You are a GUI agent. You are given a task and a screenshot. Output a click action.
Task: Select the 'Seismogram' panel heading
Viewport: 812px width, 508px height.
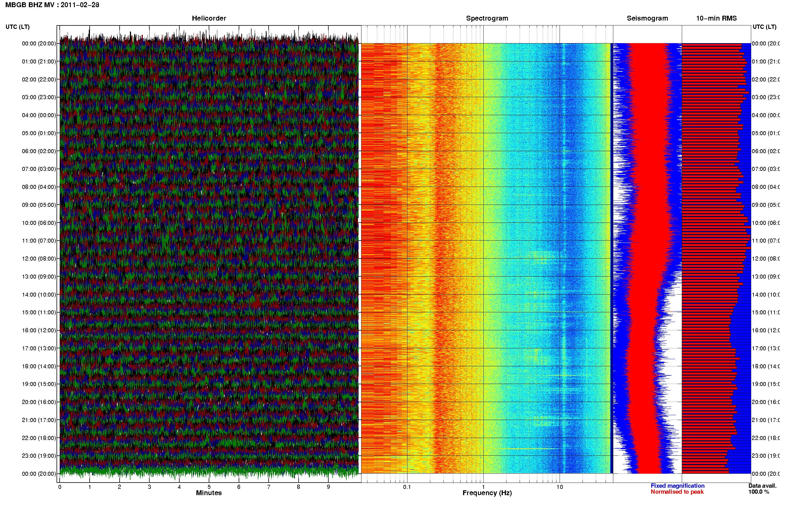pos(647,19)
